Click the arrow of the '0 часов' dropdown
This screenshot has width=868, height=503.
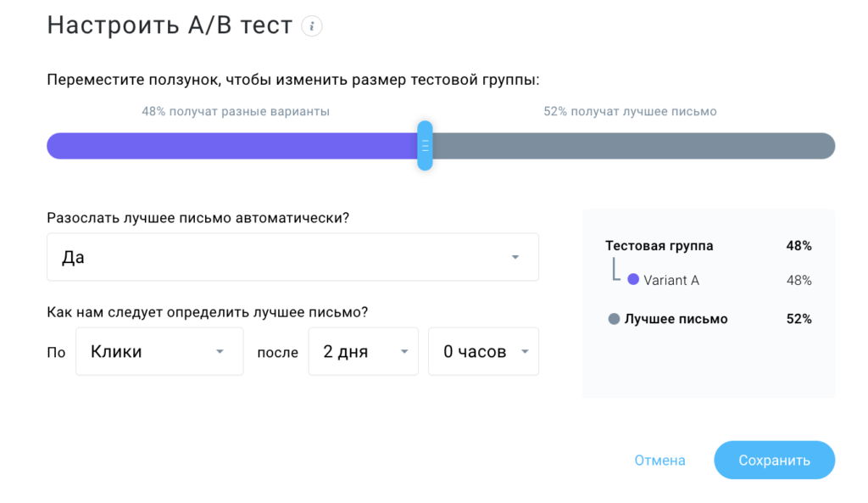(x=525, y=352)
